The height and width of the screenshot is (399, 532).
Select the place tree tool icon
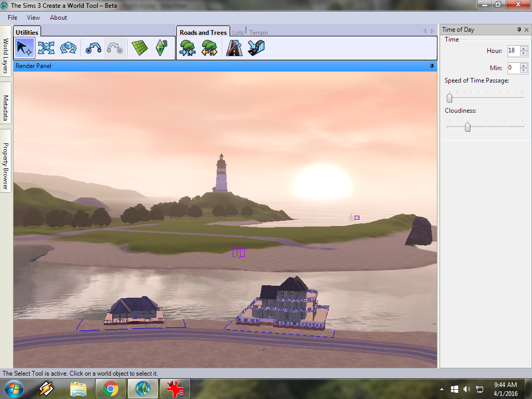(187, 48)
